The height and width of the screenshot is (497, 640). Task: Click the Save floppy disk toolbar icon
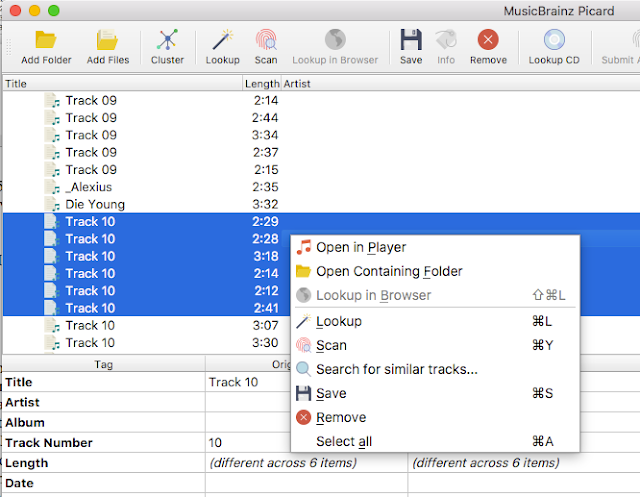(x=411, y=40)
